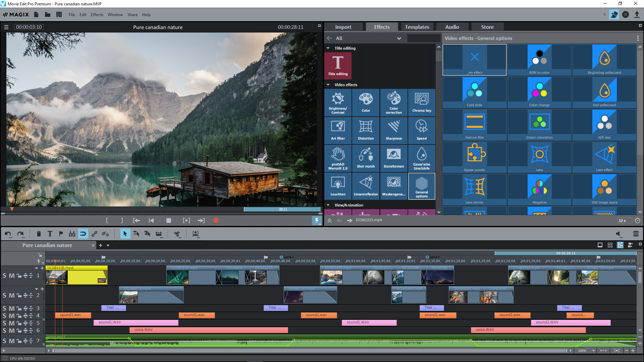
Task: Switch to the Store tab
Action: (x=487, y=27)
